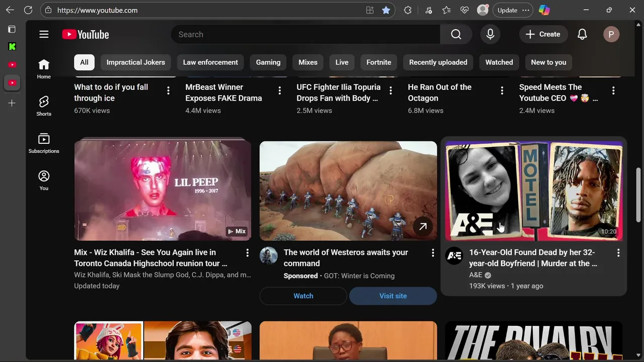Open the A&E Motel video thumbnail
This screenshot has height=362, width=644.
click(534, 191)
